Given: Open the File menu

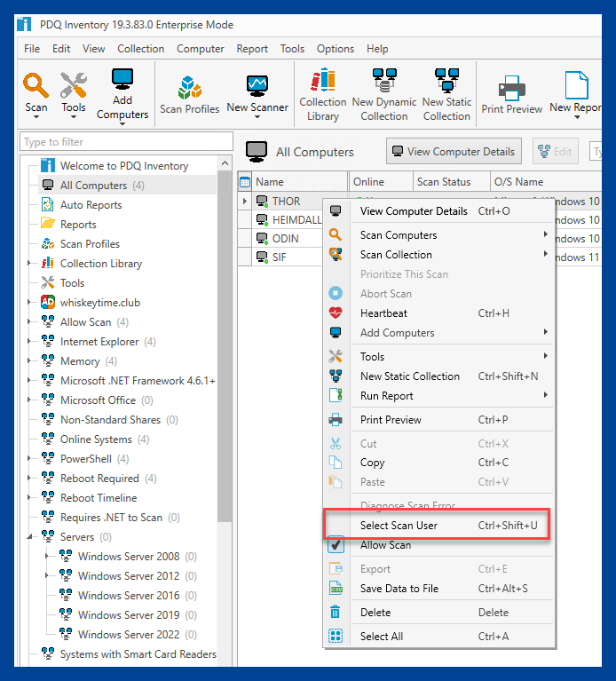Looking at the screenshot, I should [32, 49].
